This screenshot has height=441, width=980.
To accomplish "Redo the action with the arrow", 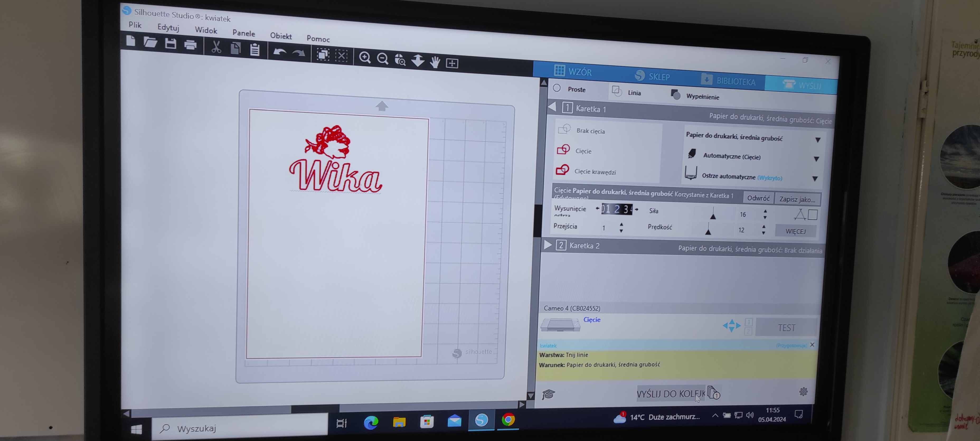I will point(299,53).
